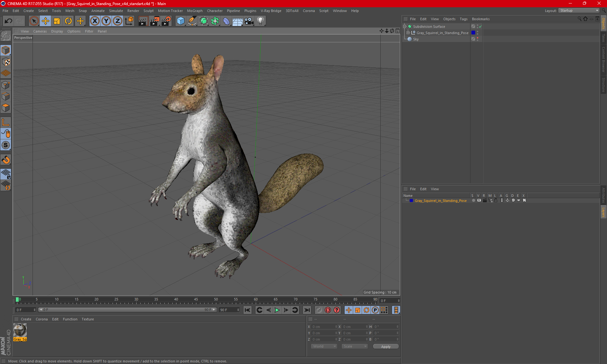This screenshot has width=607, height=364.
Task: Toggle Z axis lock
Action: tap(118, 21)
